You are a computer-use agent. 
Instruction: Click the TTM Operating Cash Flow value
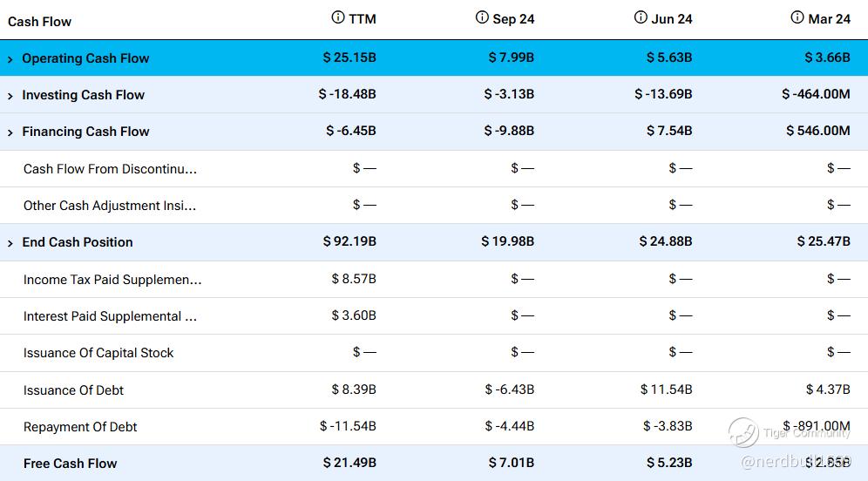pos(349,58)
